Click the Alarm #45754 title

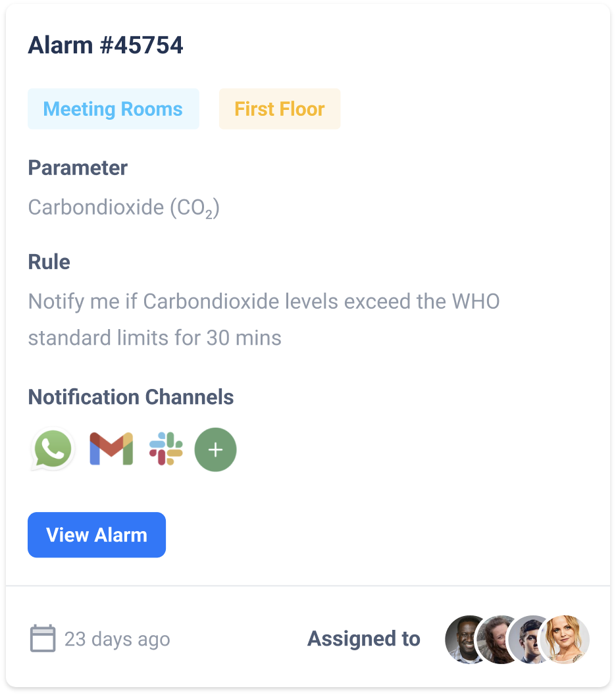pos(105,45)
